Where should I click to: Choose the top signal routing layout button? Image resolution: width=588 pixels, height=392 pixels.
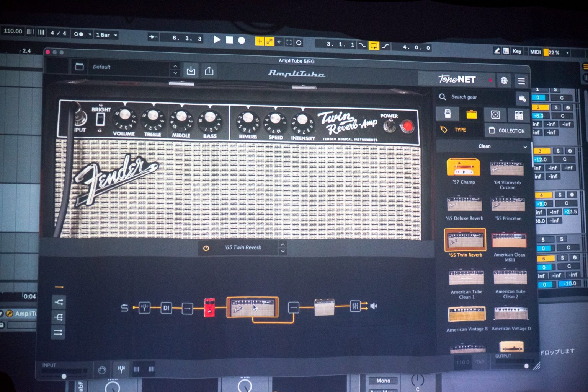coord(59,302)
